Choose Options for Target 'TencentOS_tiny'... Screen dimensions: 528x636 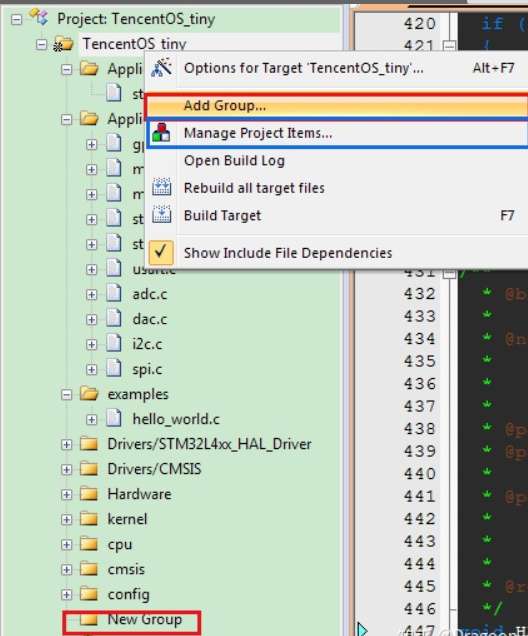[337, 68]
